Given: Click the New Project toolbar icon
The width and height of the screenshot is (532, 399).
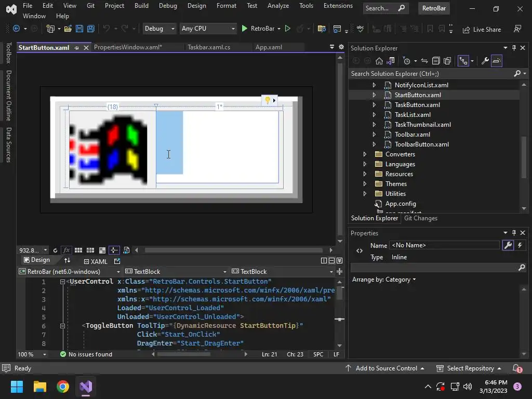Looking at the screenshot, I should pyautogui.click(x=50, y=29).
